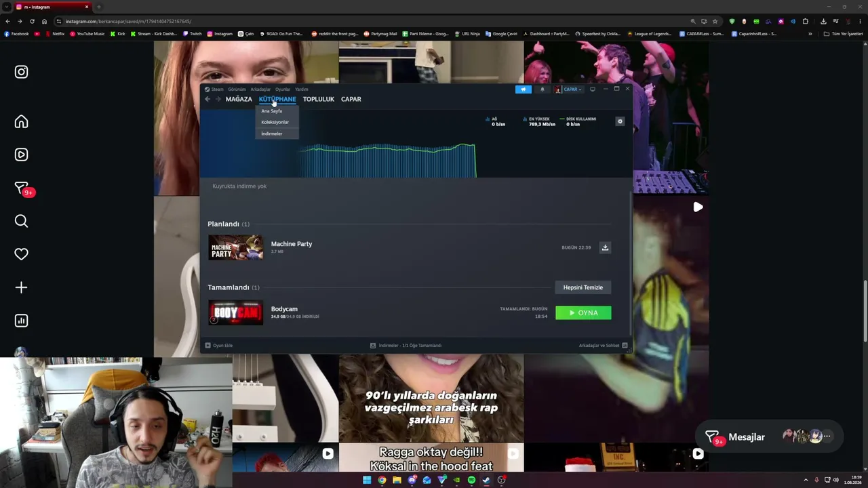Click Steam announcements megaphone button
This screenshot has height=488, width=868.
pos(523,89)
